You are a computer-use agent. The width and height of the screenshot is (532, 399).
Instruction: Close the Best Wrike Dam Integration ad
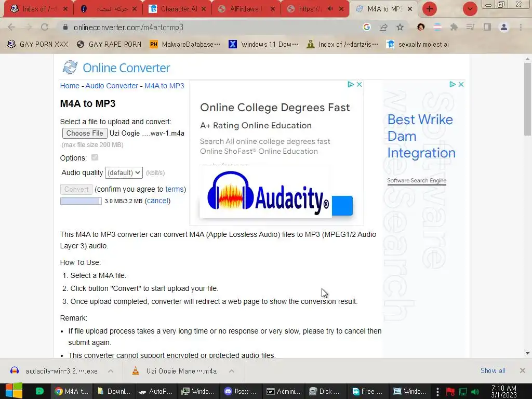[461, 84]
